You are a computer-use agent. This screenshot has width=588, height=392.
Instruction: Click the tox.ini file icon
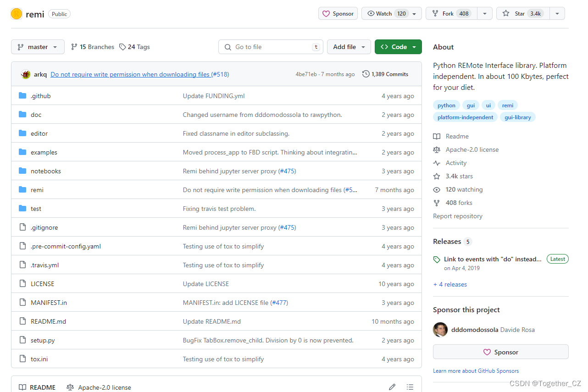tap(22, 359)
